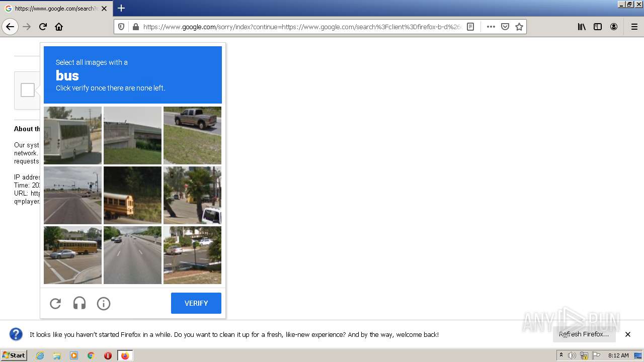Click the Refresh Firefox button

584,334
